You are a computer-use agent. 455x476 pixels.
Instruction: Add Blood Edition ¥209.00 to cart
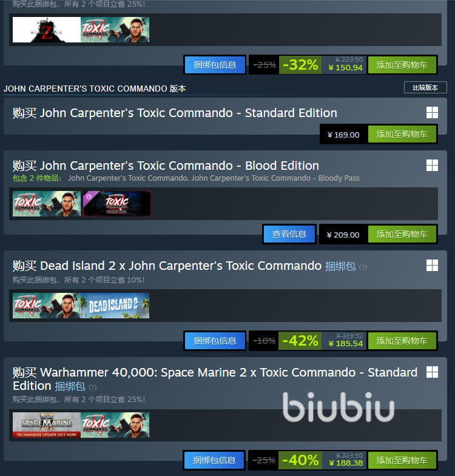tap(402, 234)
